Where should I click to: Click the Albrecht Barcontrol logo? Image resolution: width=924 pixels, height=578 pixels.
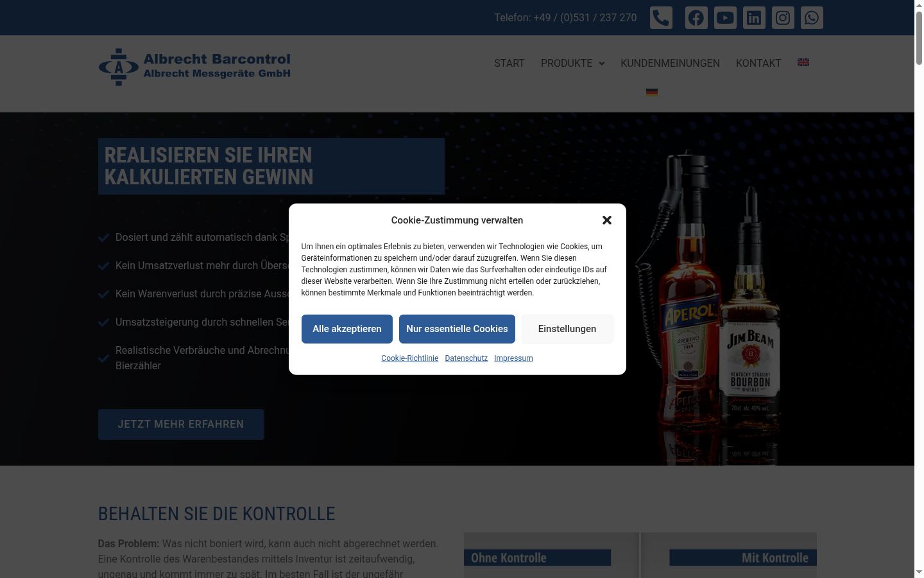pyautogui.click(x=194, y=67)
